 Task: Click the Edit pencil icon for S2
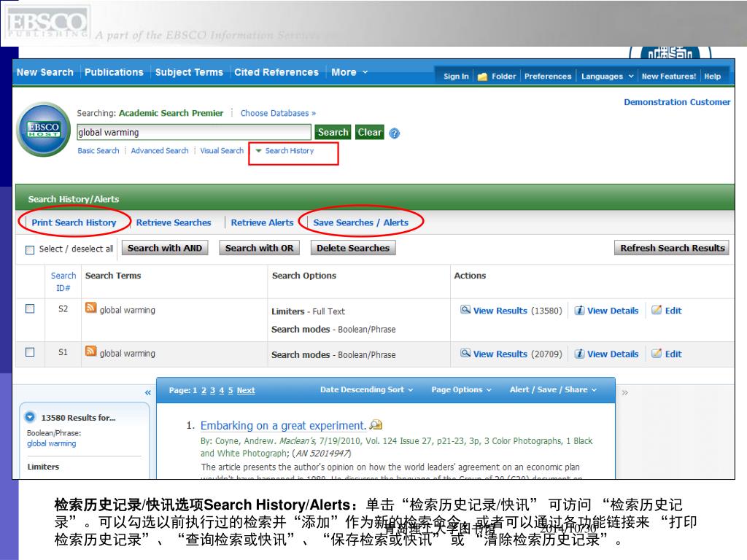tap(657, 310)
